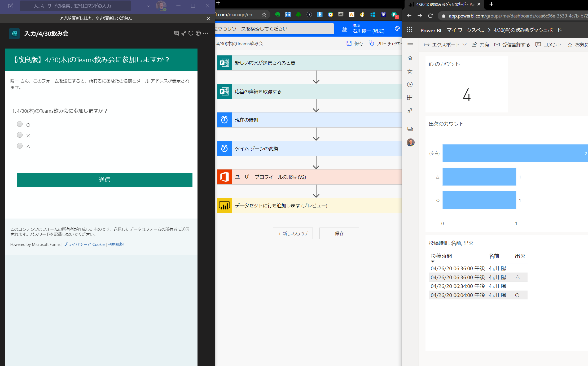Open the Power BI app launcher grid
Viewport: 588px width, 366px height.
(x=410, y=30)
